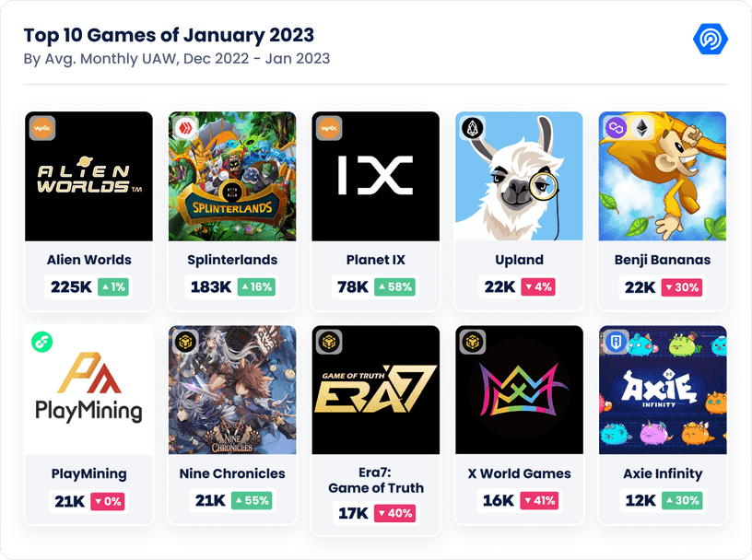Click the WAX badge on Alien Worlds
The height and width of the screenshot is (560, 752).
[x=42, y=128]
